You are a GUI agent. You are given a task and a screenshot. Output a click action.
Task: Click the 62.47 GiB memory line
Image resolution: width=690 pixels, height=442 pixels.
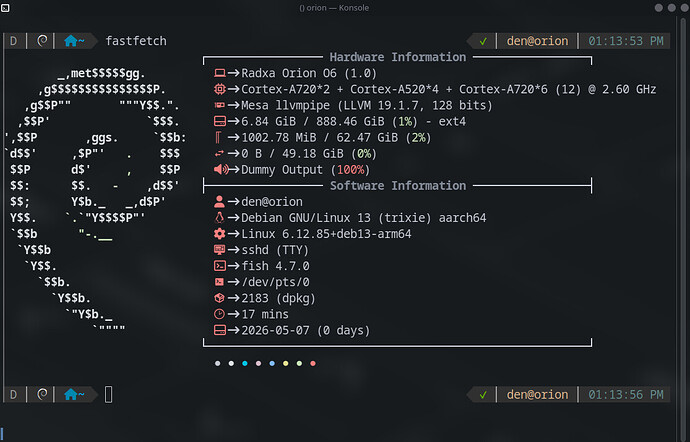pyautogui.click(x=336, y=137)
